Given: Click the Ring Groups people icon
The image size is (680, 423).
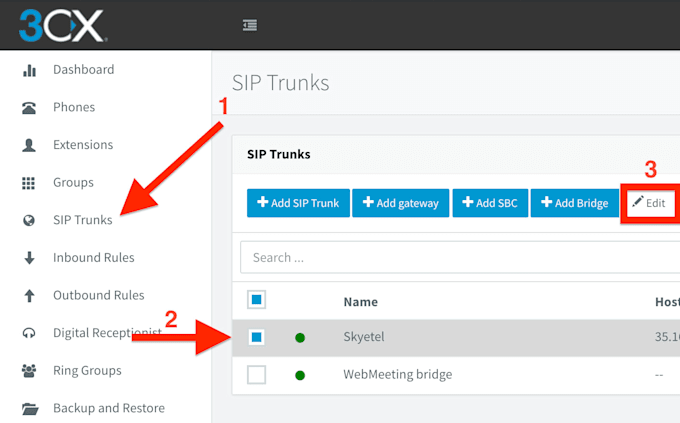Looking at the screenshot, I should tap(29, 371).
